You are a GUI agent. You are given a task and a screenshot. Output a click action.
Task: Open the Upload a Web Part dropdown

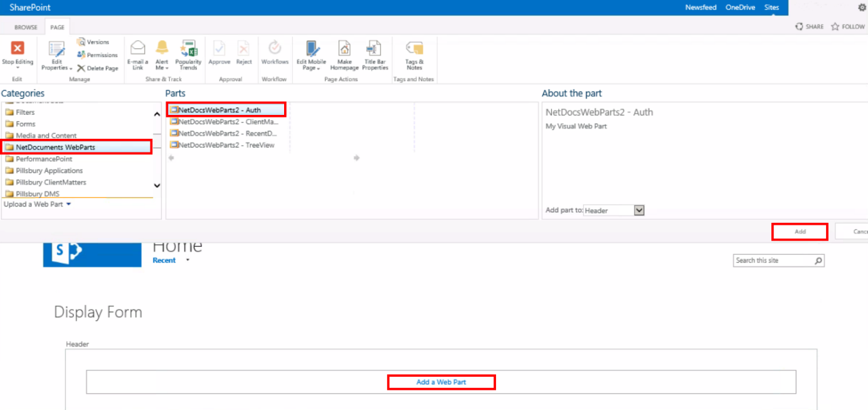tap(38, 205)
